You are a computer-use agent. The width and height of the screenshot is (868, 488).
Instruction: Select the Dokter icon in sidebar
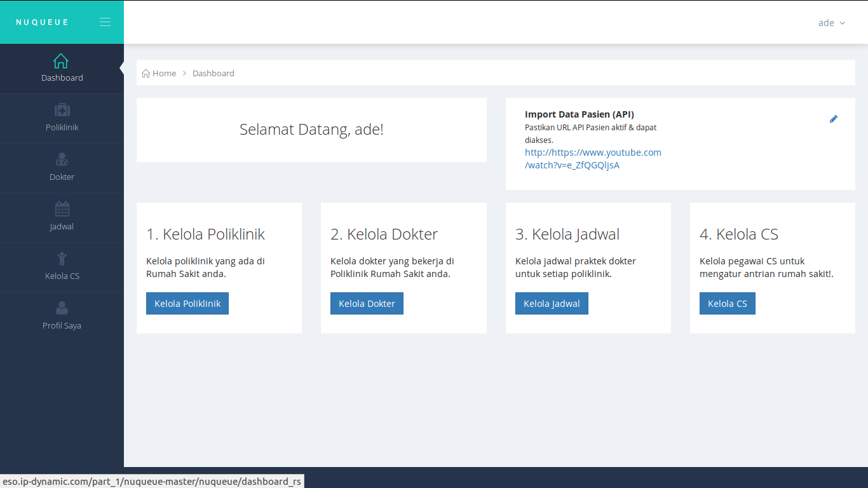62,159
